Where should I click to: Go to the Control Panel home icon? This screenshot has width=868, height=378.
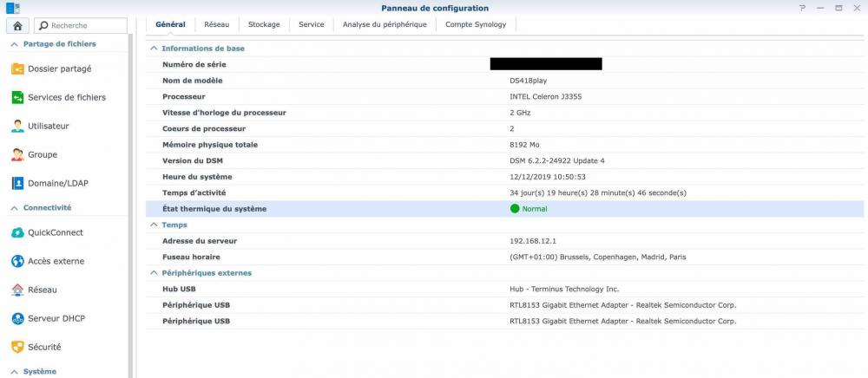click(17, 25)
